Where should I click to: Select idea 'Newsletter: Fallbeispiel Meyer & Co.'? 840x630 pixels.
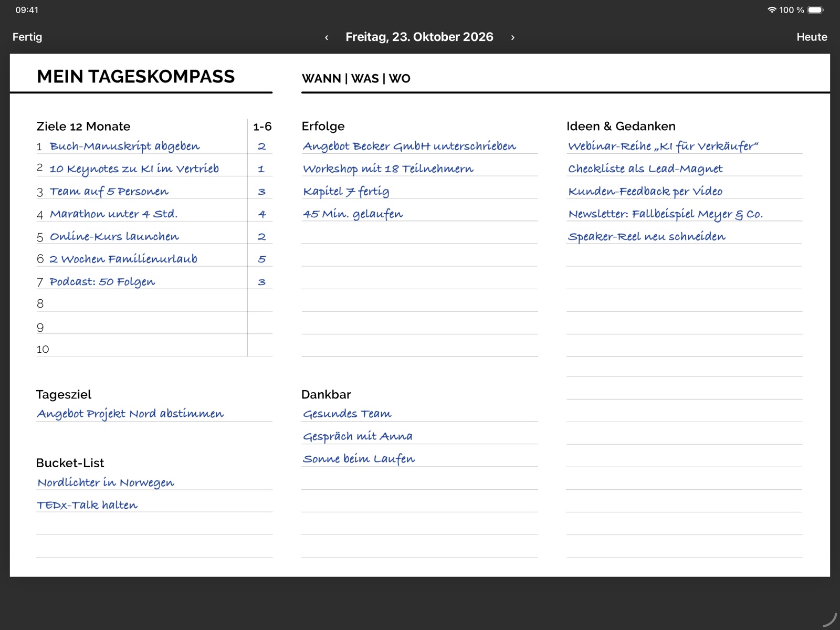click(665, 214)
